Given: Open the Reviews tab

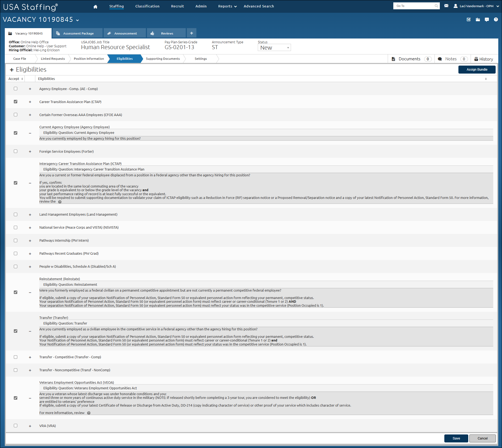Looking at the screenshot, I should [x=166, y=33].
